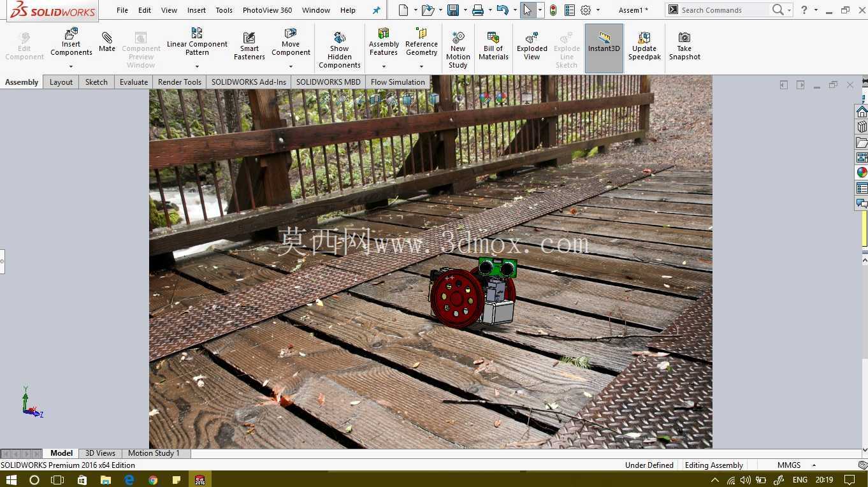Open File Explorer from the taskbar
Image resolution: width=868 pixels, height=487 pixels.
[106, 479]
